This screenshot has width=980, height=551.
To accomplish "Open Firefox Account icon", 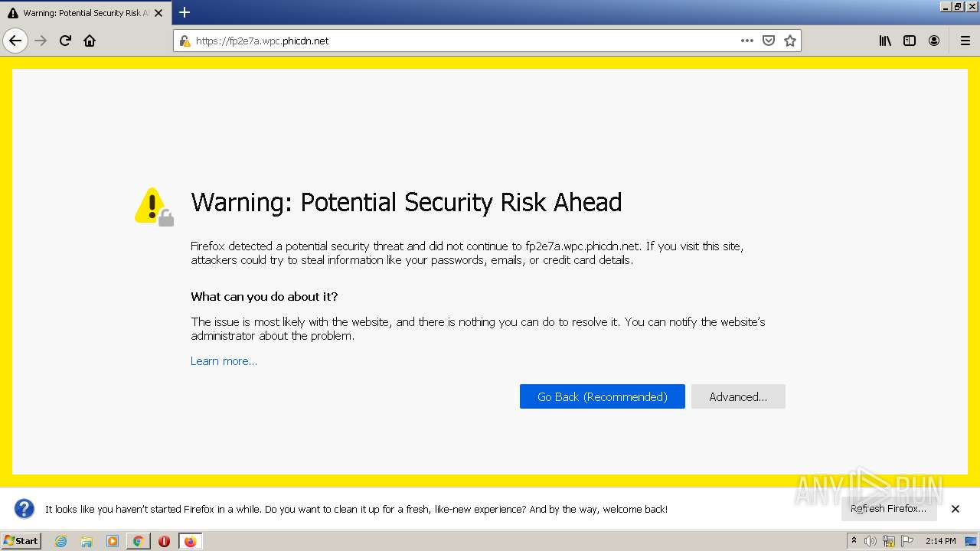I will tap(934, 41).
